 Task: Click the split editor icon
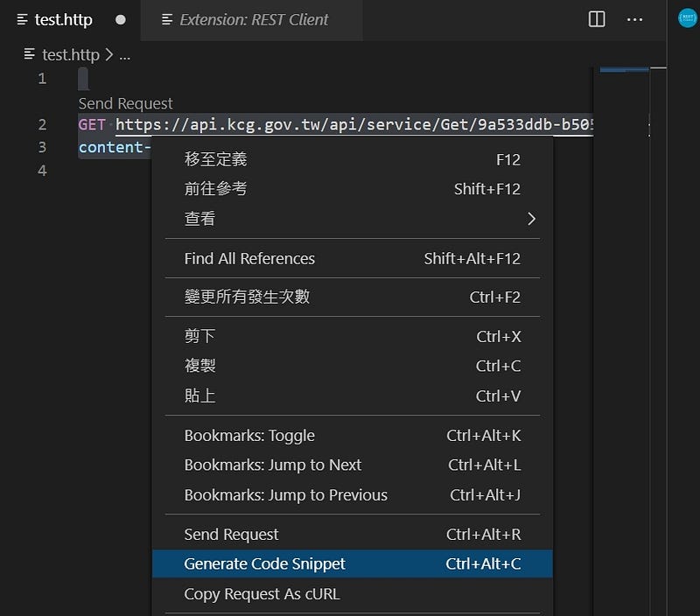(597, 19)
